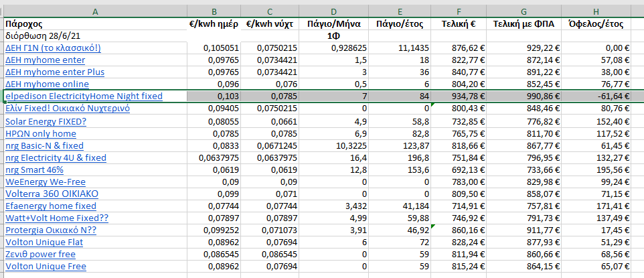Select column A header
This screenshot has width=644, height=278.
coord(95,12)
